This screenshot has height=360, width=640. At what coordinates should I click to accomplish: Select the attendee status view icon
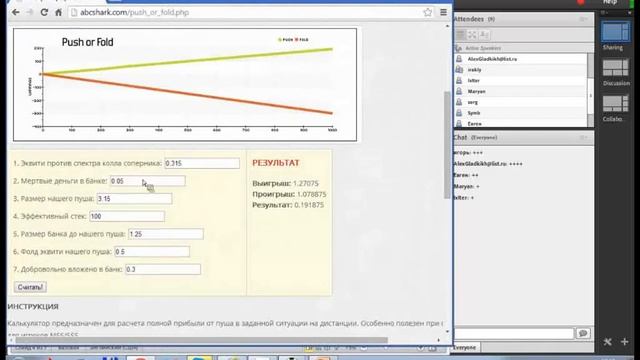[x=484, y=35]
